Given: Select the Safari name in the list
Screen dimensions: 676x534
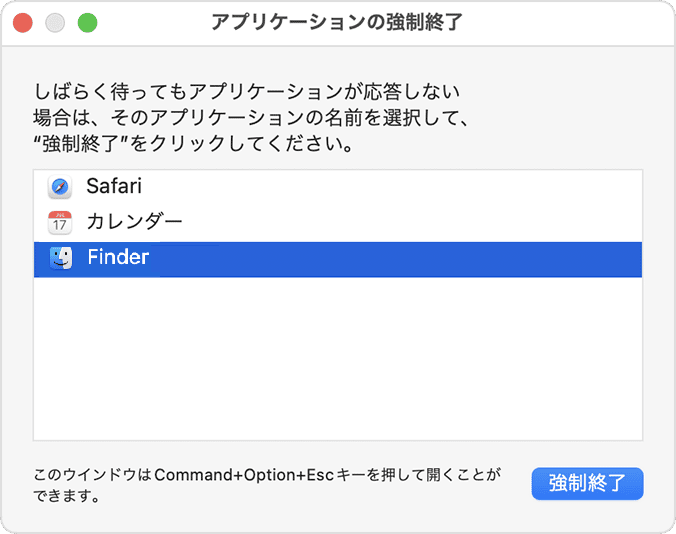Looking at the screenshot, I should [x=114, y=187].
